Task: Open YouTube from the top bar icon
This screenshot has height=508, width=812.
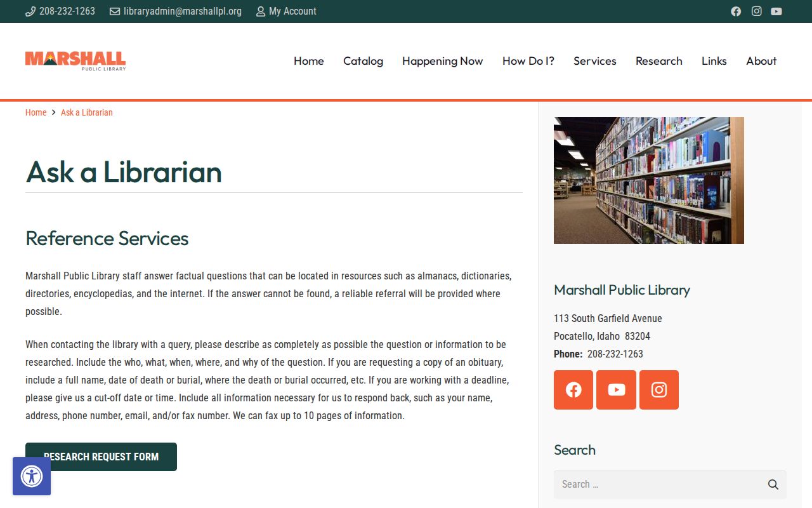Action: [x=776, y=11]
